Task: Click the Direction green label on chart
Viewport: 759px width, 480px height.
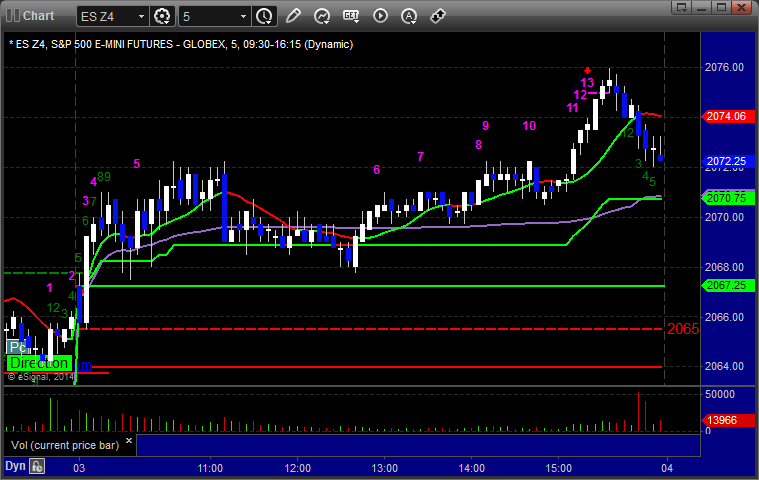Action: (x=39, y=363)
